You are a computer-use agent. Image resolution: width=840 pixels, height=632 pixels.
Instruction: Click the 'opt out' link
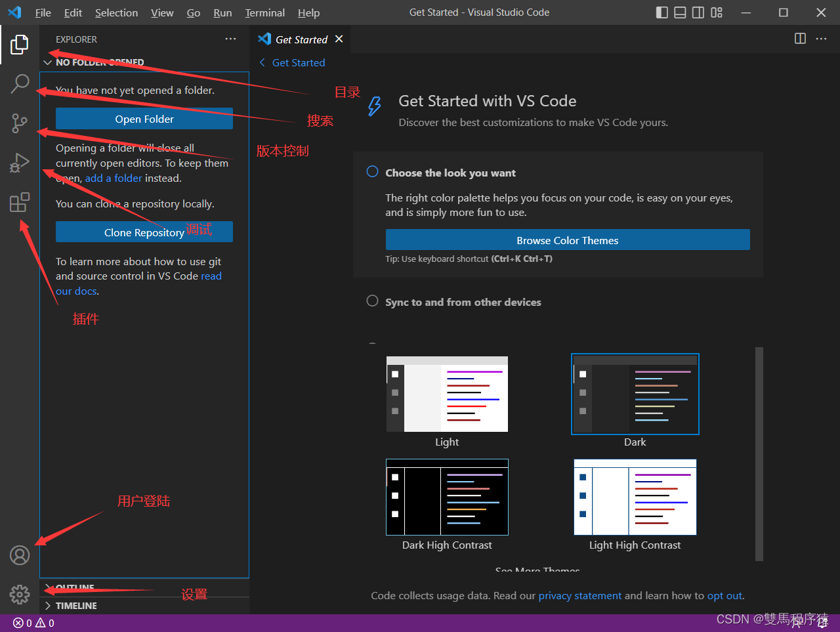(x=724, y=595)
